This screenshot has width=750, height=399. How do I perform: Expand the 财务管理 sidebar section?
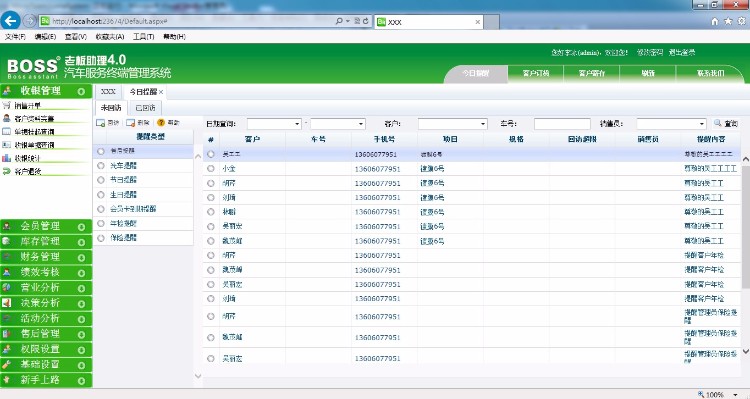[x=81, y=257]
